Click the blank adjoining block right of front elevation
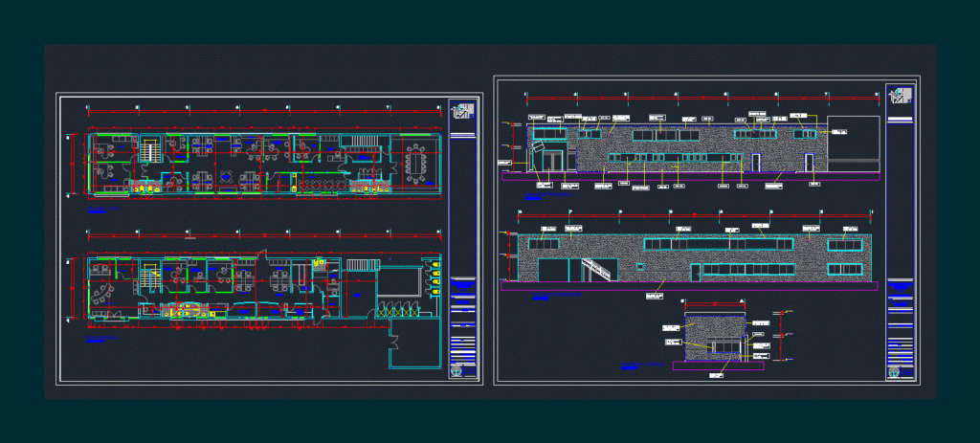 coord(853,144)
